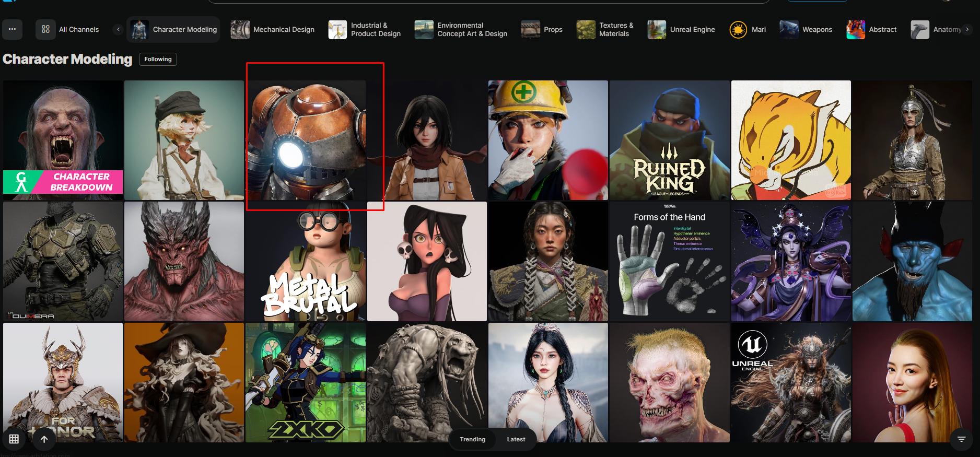Image resolution: width=980 pixels, height=457 pixels.
Task: Open the tiara woman with long braid artwork
Action: [x=548, y=382]
